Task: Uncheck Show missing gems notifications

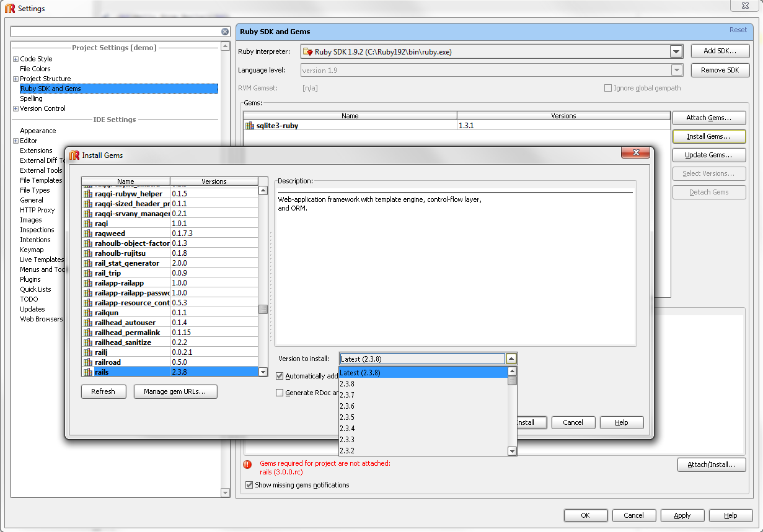Action: tap(249, 485)
